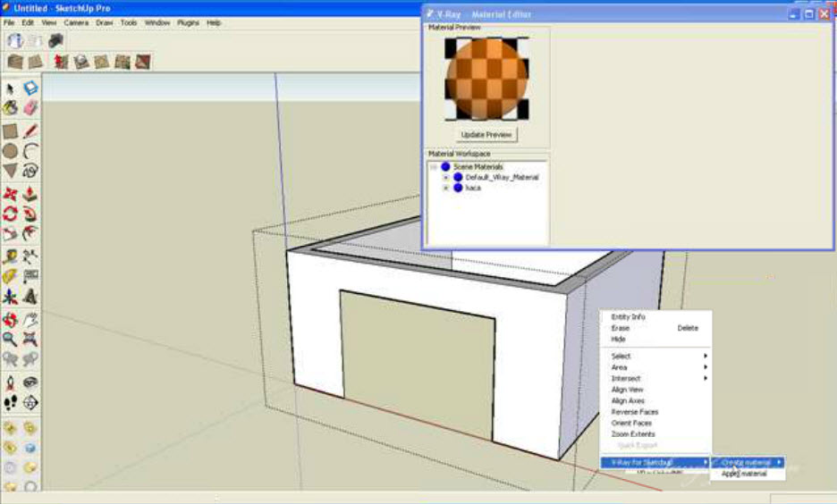
Task: Open the Edit menu
Action: (27, 23)
